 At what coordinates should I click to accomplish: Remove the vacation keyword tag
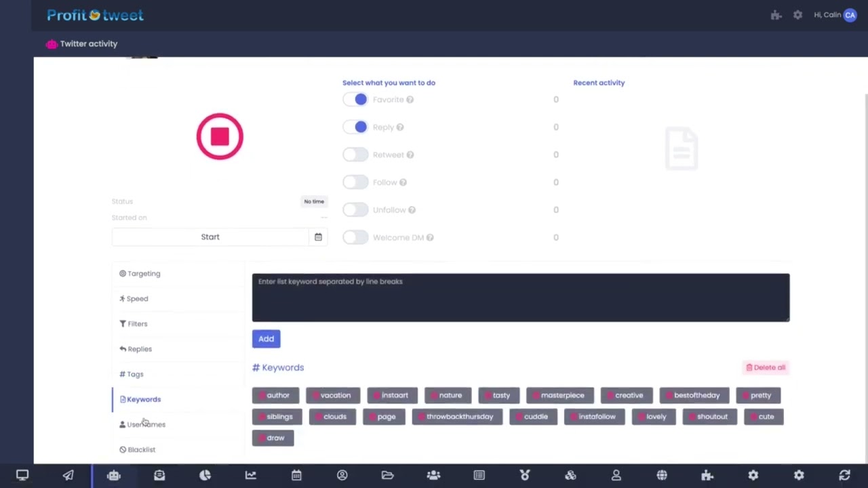[x=316, y=395]
